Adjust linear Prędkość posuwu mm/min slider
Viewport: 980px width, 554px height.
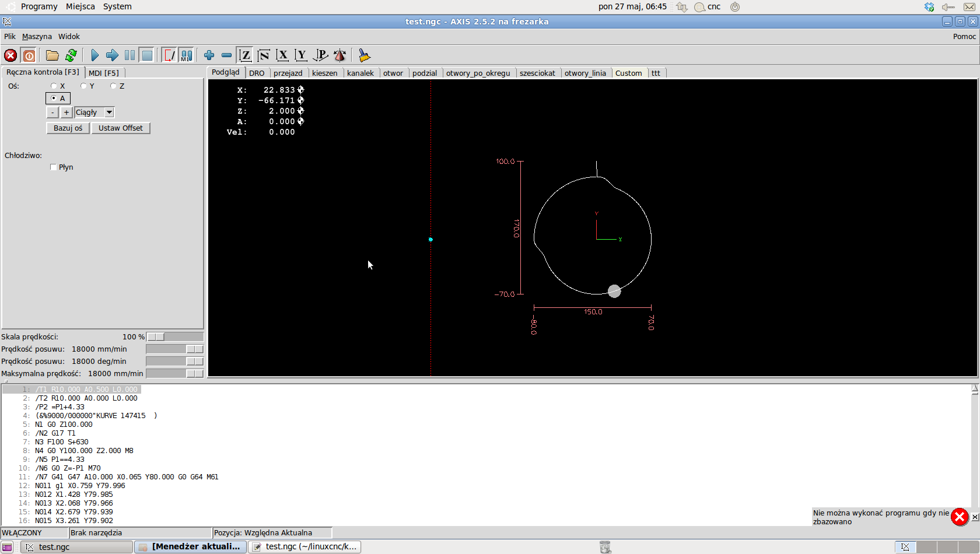point(174,349)
